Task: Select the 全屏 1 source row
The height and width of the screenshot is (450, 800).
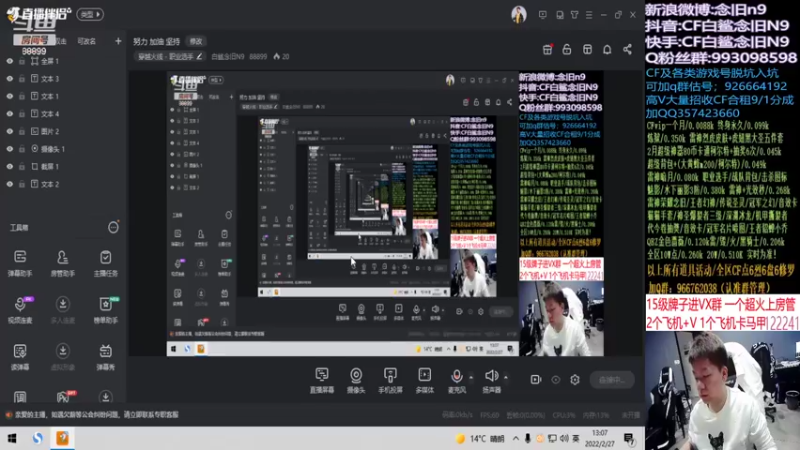Action: [x=63, y=61]
